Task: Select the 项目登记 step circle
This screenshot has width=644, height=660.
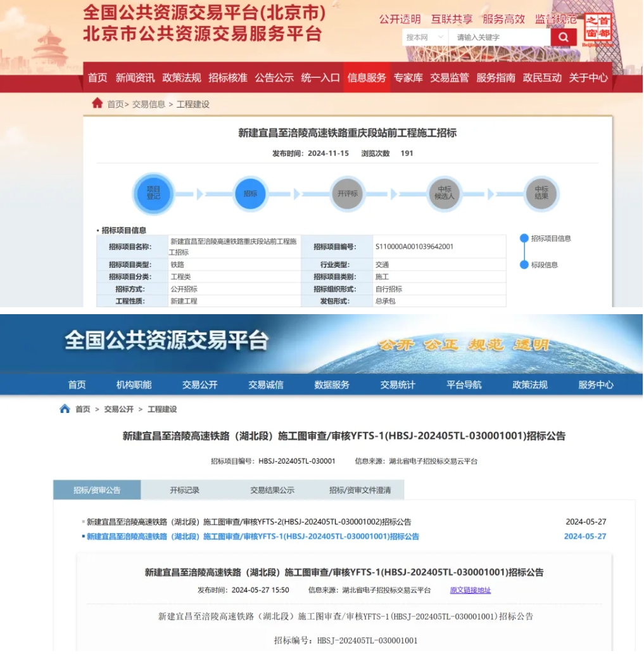Action: click(x=153, y=193)
